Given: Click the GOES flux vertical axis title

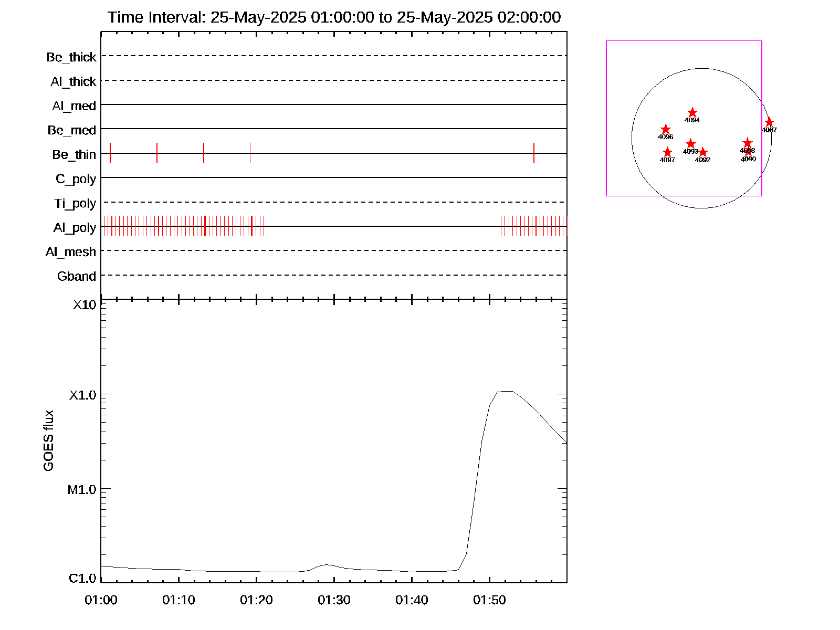Looking at the screenshot, I should point(48,440).
